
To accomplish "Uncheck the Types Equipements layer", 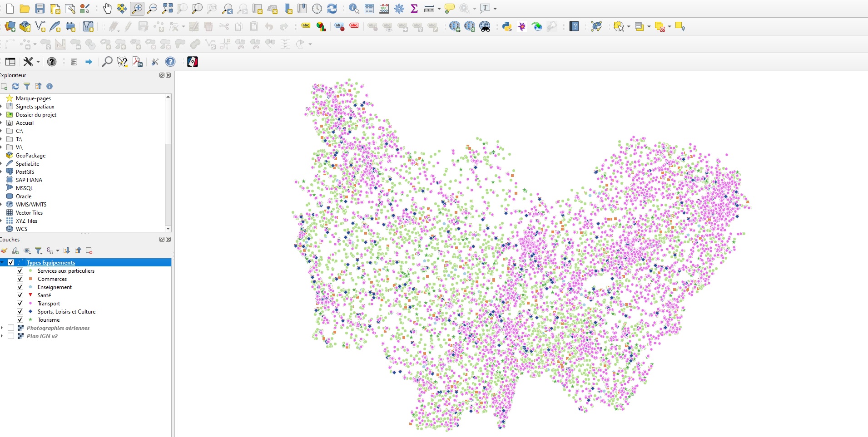I will [x=11, y=262].
